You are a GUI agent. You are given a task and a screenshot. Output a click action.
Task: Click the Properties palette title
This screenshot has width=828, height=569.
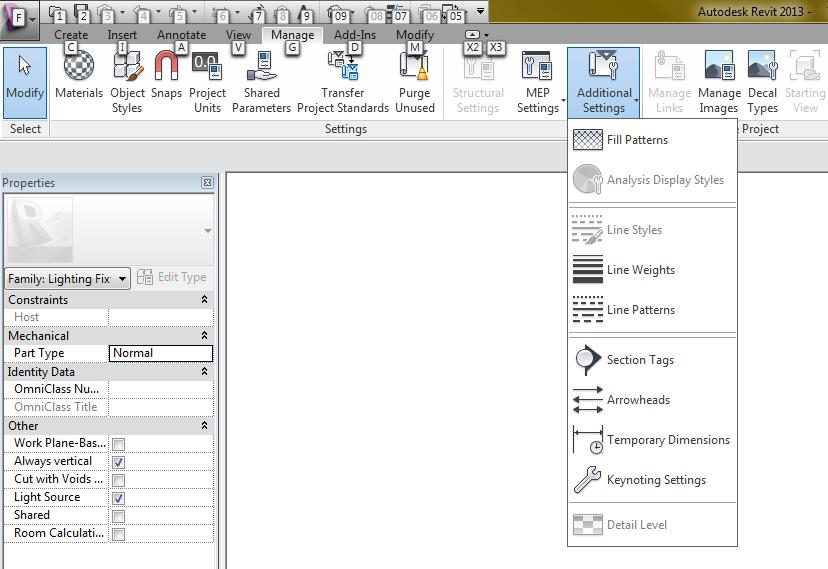pyautogui.click(x=29, y=183)
